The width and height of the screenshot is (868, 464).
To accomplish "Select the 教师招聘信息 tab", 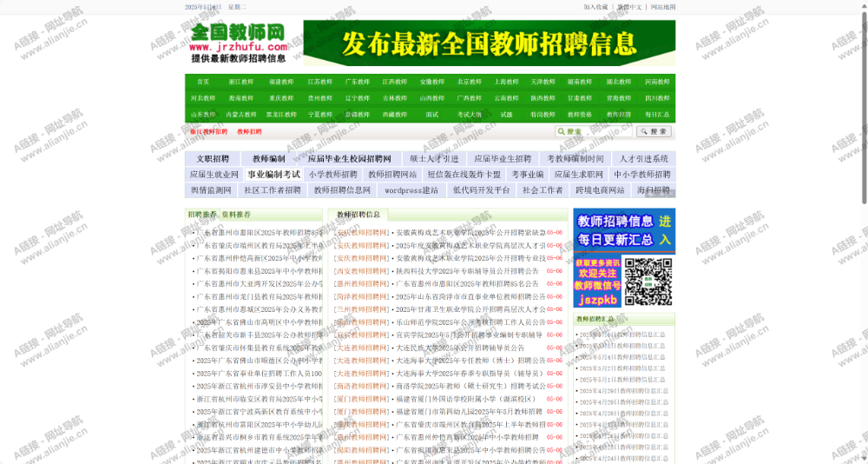I will [358, 215].
